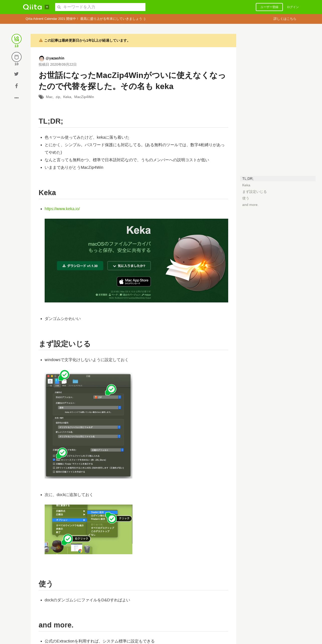Click the ユーザー登録 button

coord(269,7)
